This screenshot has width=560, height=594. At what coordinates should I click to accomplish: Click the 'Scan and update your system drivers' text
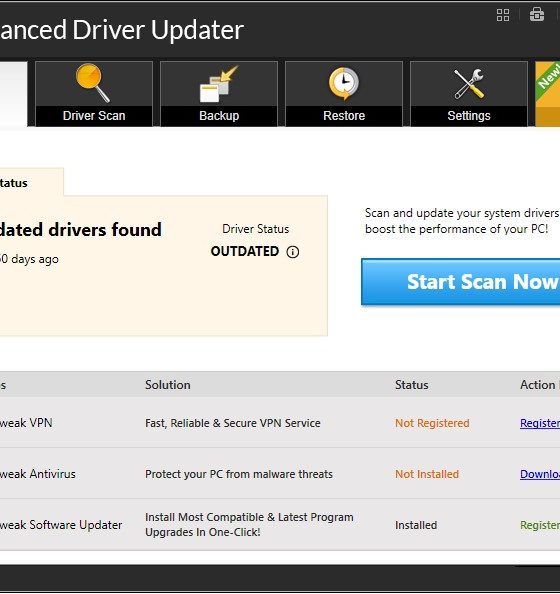tap(462, 213)
